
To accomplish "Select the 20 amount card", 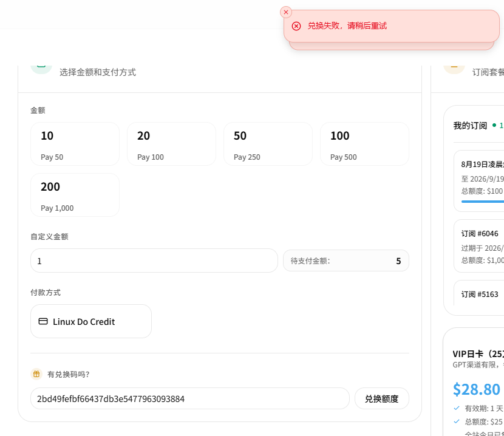I will (x=171, y=144).
